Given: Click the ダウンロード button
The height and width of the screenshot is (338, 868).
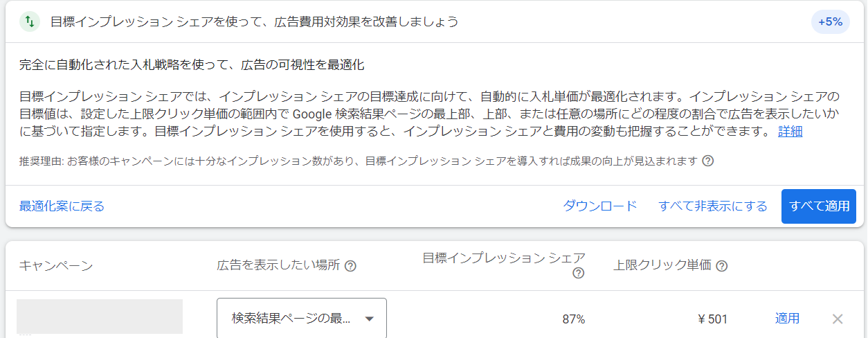Looking at the screenshot, I should point(599,206).
